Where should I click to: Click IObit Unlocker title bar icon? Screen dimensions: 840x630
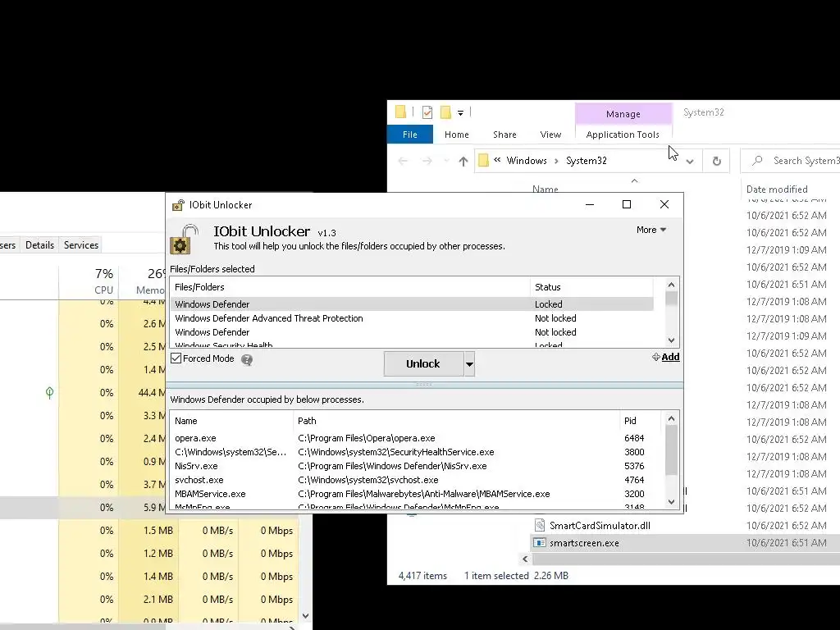(178, 205)
